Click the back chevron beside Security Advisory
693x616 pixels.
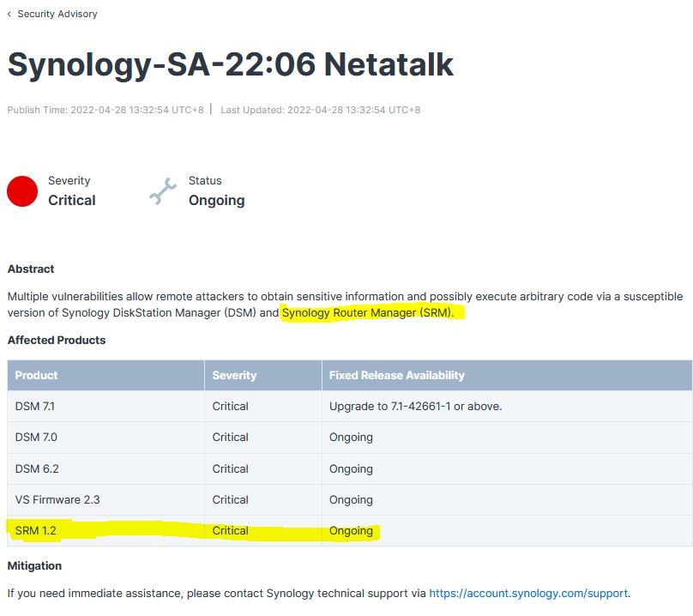[x=9, y=14]
